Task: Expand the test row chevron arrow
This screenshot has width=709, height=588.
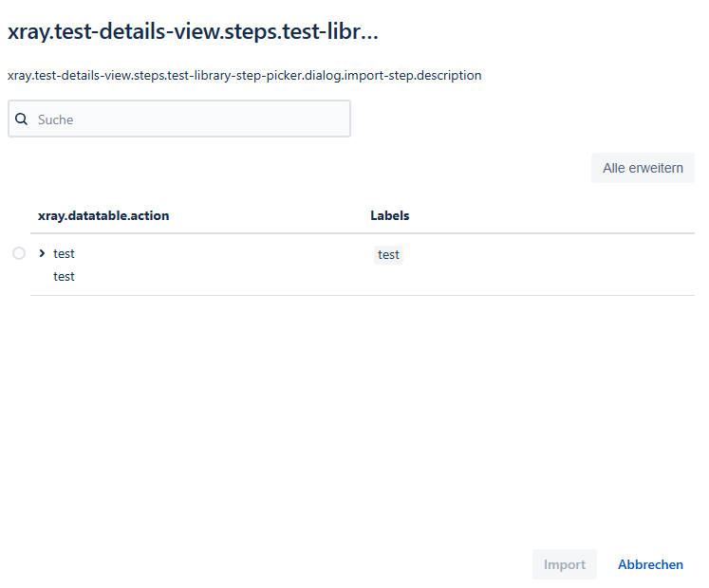Action: point(42,253)
